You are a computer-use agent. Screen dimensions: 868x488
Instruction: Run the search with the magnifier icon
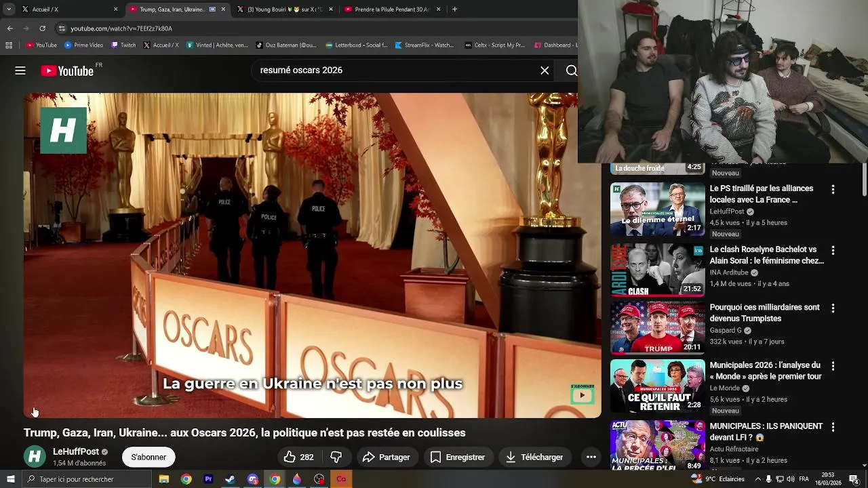click(571, 70)
